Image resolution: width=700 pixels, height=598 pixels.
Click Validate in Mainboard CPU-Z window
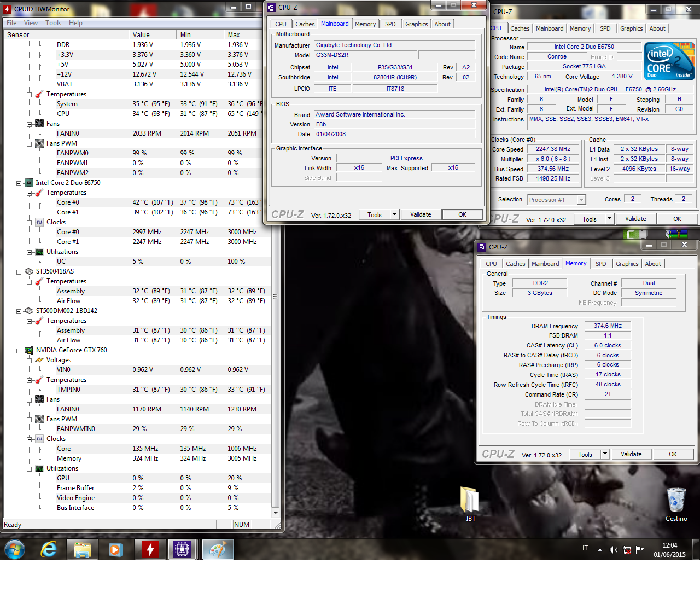pos(421,214)
